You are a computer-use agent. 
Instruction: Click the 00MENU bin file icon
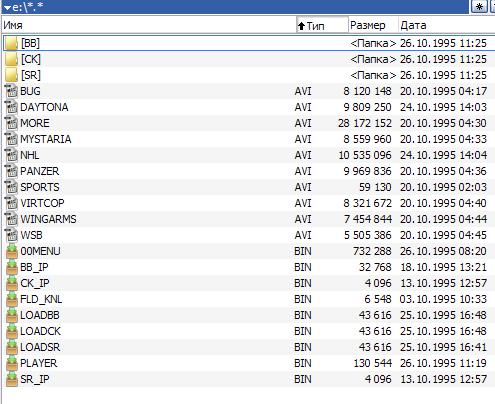[x=12, y=251]
